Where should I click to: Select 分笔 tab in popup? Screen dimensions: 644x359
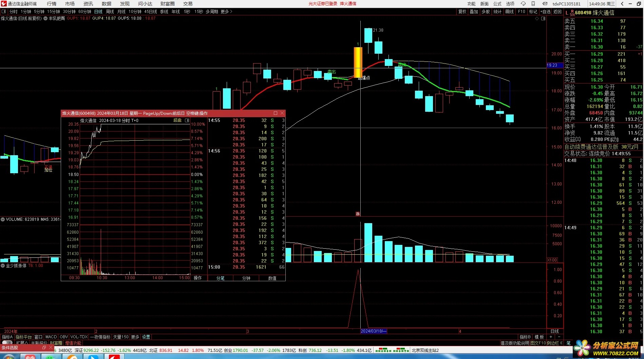[x=221, y=278]
